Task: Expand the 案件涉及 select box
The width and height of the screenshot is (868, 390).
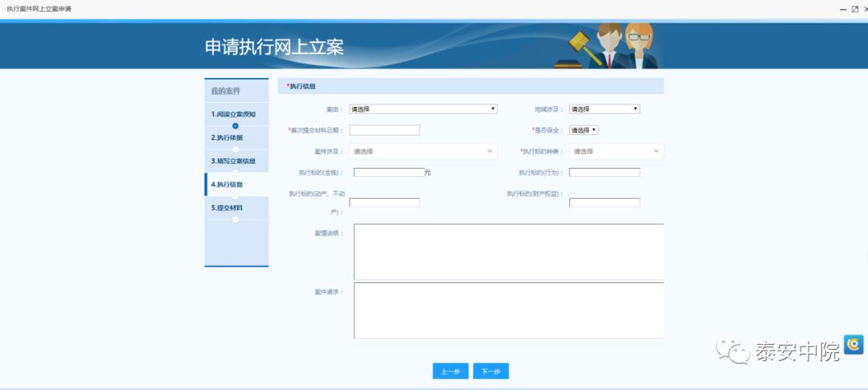Action: (423, 151)
